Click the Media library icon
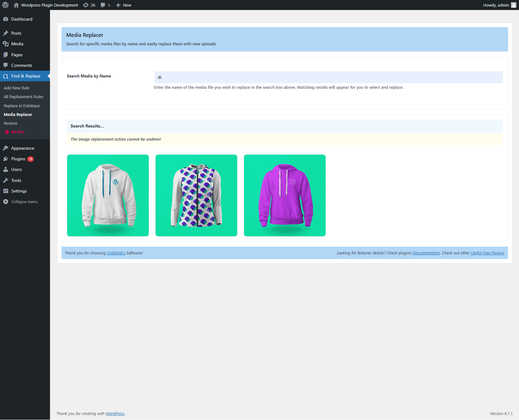The height and width of the screenshot is (420, 519). [x=6, y=44]
